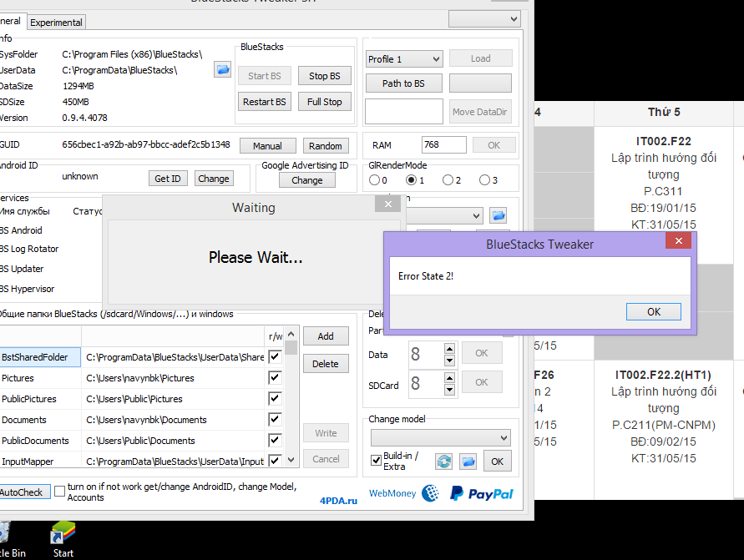Toggle r/w checkbox for Documents row
Viewport: 744px width, 560px height.
pyautogui.click(x=276, y=419)
